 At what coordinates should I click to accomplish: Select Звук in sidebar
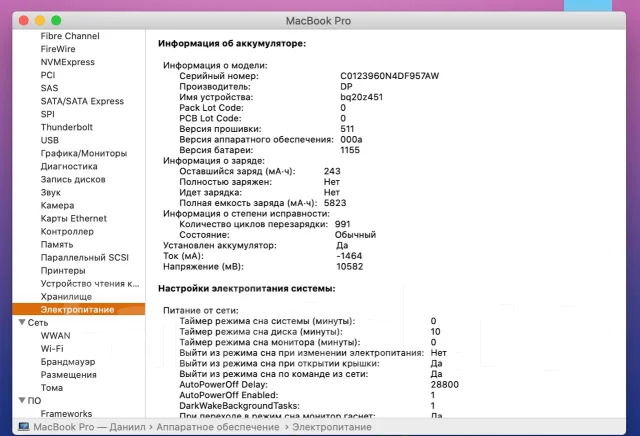point(51,193)
